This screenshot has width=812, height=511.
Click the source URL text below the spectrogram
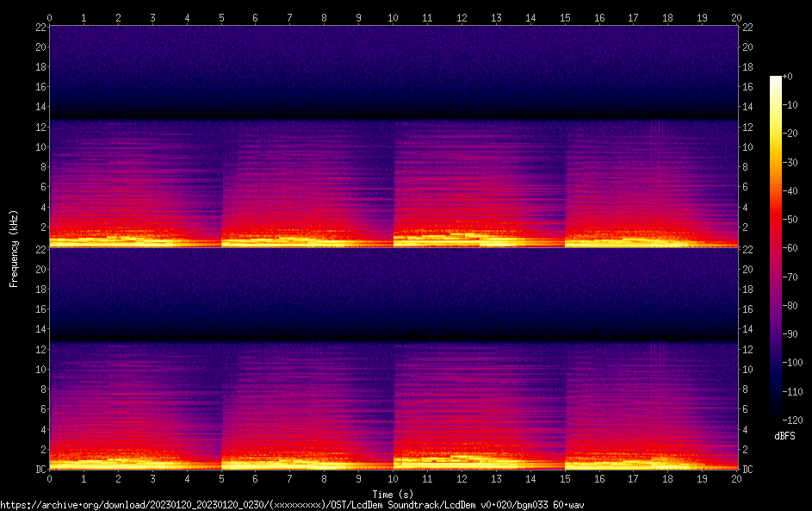coord(293,505)
